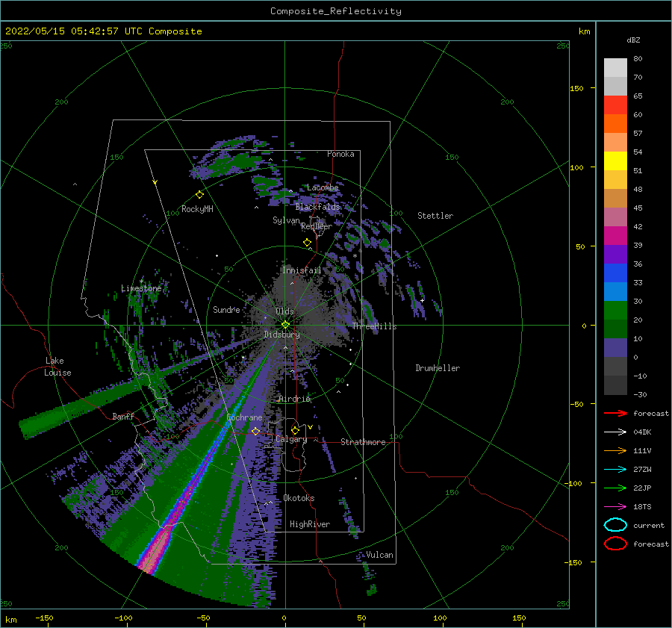The image size is (672, 628).
Task: Select the pink 45 dBZ color swatch
Action: 615,217
